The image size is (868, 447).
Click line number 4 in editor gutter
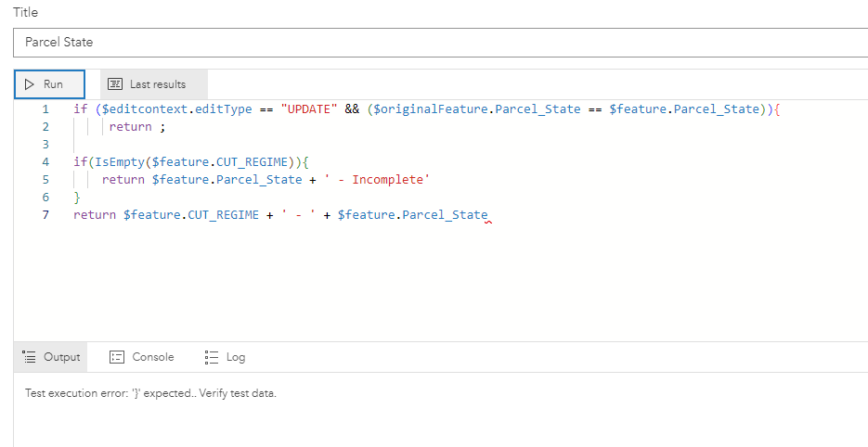tap(45, 162)
